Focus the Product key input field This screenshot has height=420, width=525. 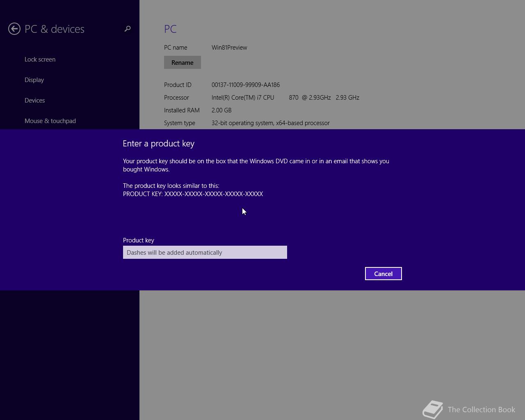pos(205,252)
